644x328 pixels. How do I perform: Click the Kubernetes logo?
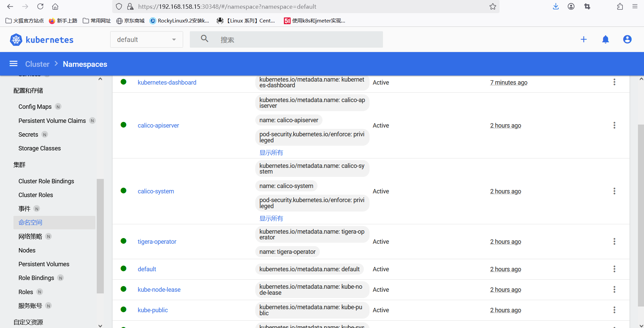tap(41, 40)
